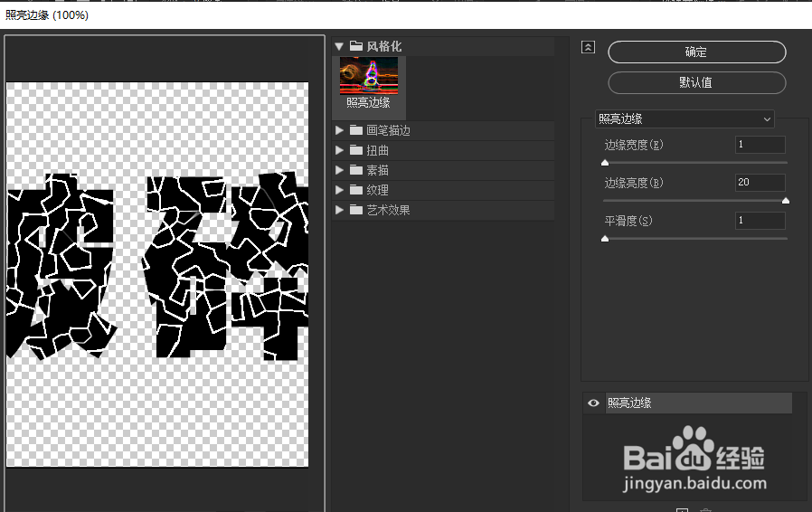Click the 边缘亮度(B) label

click(x=634, y=183)
